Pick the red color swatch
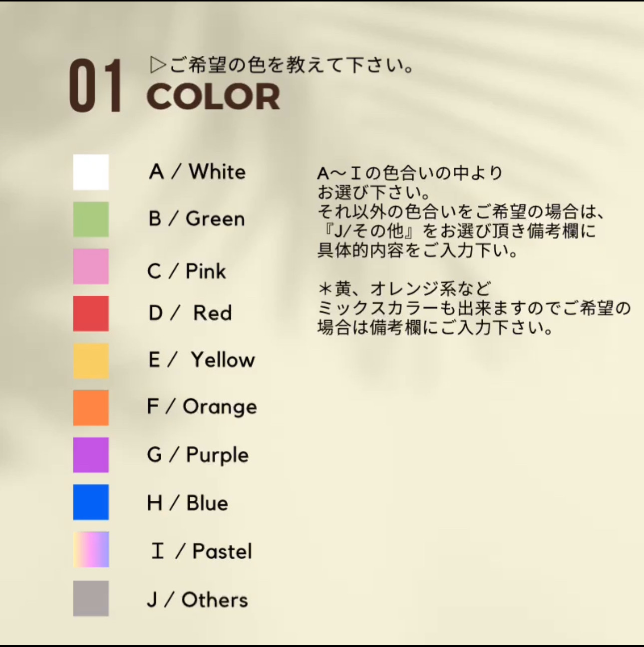 click(x=91, y=313)
